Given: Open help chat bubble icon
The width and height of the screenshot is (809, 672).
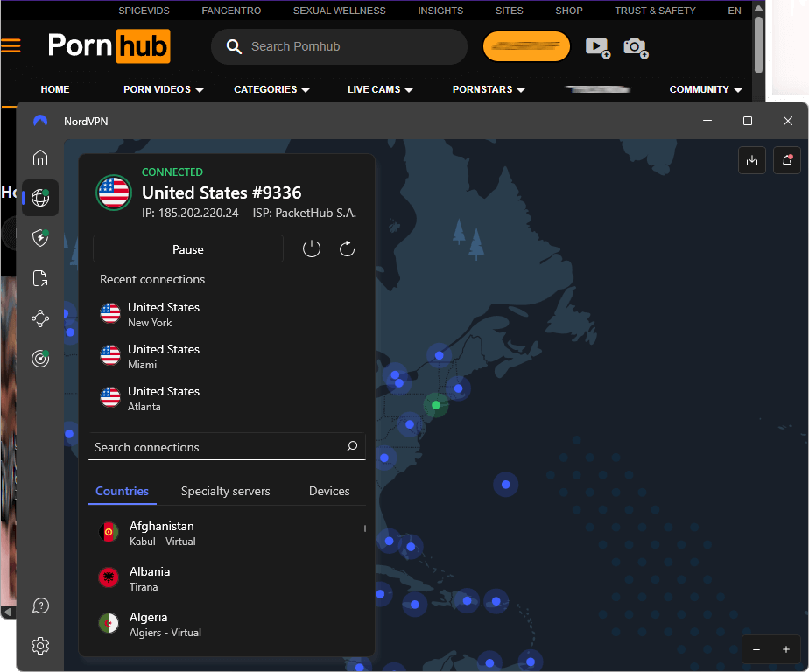Looking at the screenshot, I should click(40, 605).
